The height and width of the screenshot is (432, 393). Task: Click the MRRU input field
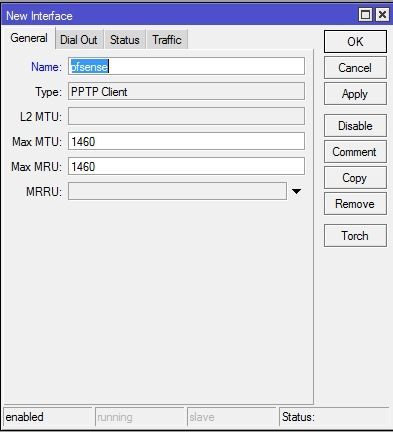tap(177, 191)
